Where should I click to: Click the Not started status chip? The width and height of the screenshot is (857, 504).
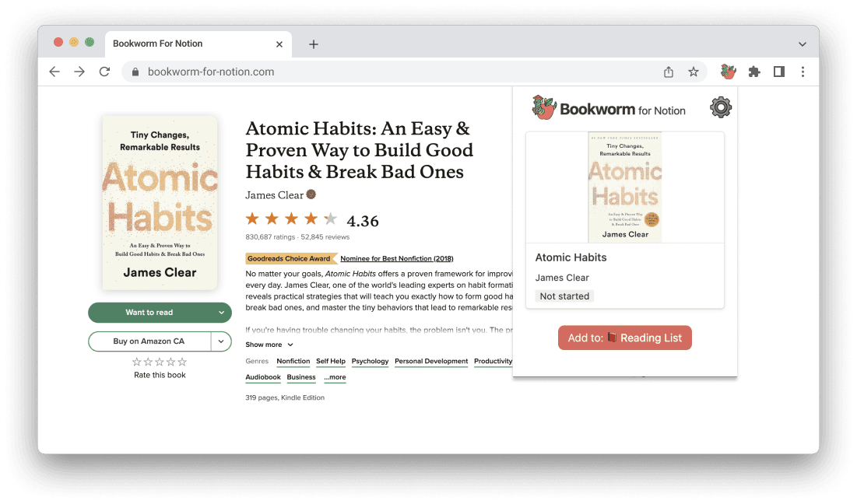[564, 296]
